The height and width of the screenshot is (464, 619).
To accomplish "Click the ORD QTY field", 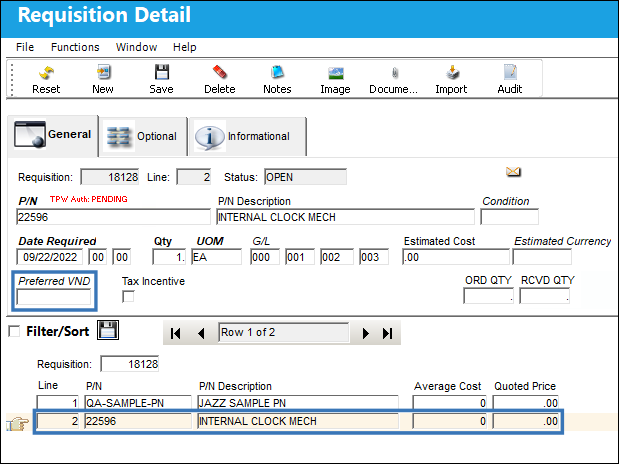I will pyautogui.click(x=489, y=296).
